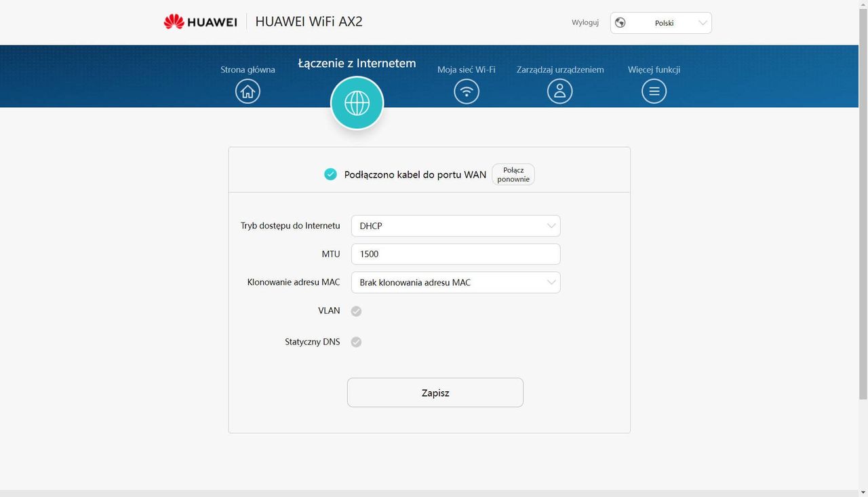Click the Tryb dostępu do Internetu label
This screenshot has height=497, width=868.
pos(290,226)
